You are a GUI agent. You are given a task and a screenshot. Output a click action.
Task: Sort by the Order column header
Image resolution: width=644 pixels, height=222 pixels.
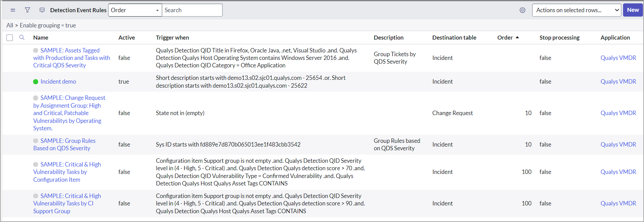point(505,38)
